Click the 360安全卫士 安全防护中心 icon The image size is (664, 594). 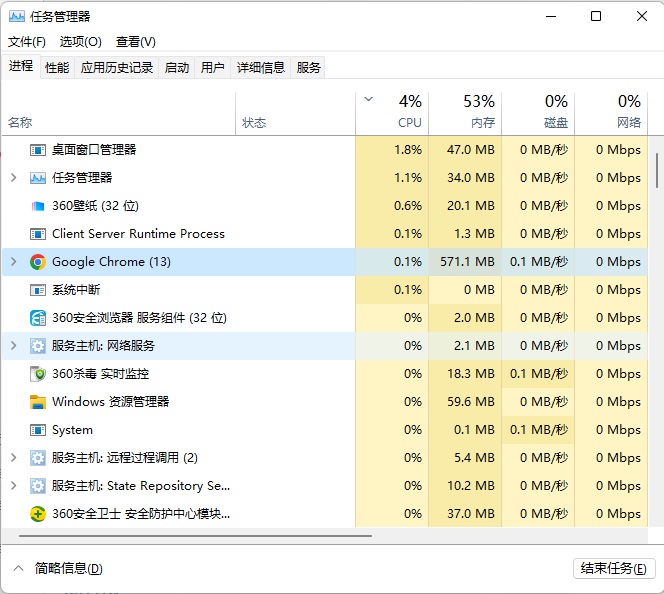coord(38,514)
